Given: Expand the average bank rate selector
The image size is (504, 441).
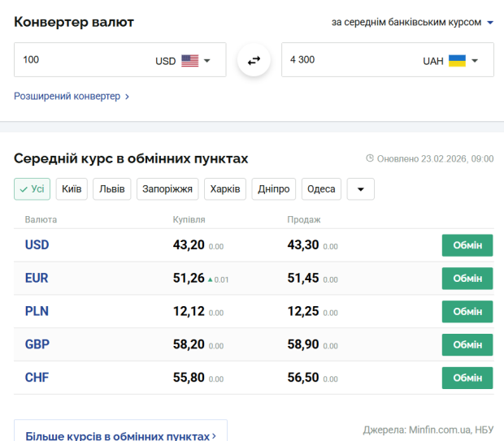Looking at the screenshot, I should point(412,22).
